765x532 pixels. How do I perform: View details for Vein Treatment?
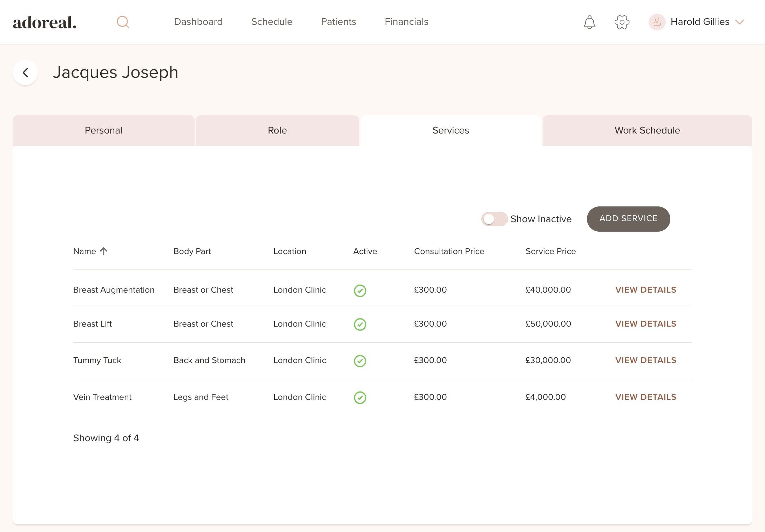tap(645, 397)
